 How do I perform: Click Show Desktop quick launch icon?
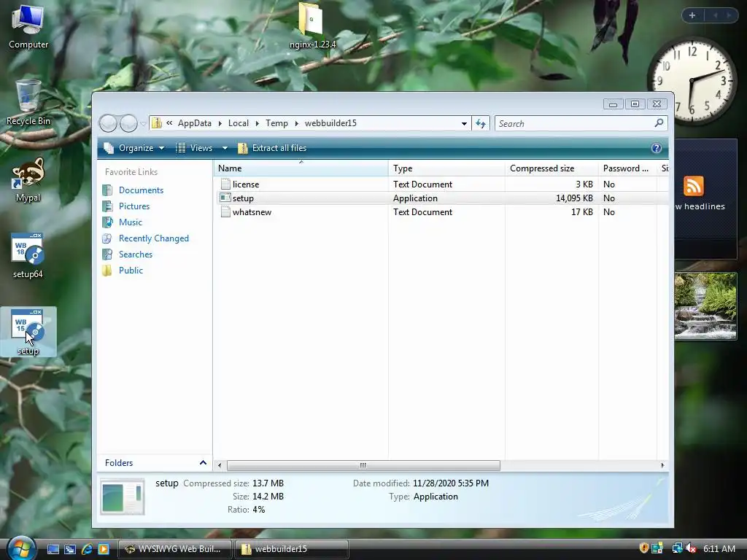[53, 550]
